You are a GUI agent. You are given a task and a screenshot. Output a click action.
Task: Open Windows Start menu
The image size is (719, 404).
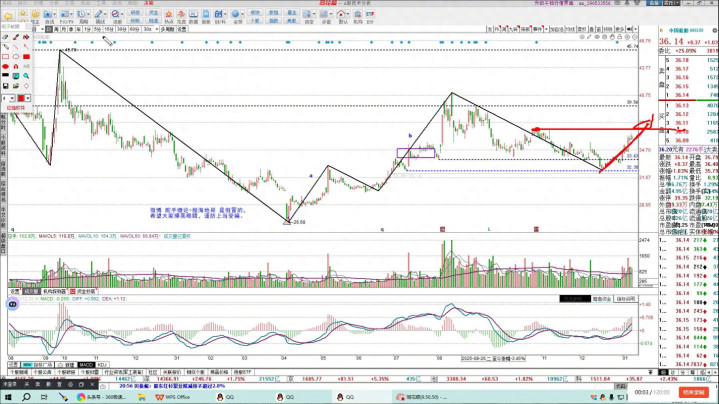[x=8, y=397]
